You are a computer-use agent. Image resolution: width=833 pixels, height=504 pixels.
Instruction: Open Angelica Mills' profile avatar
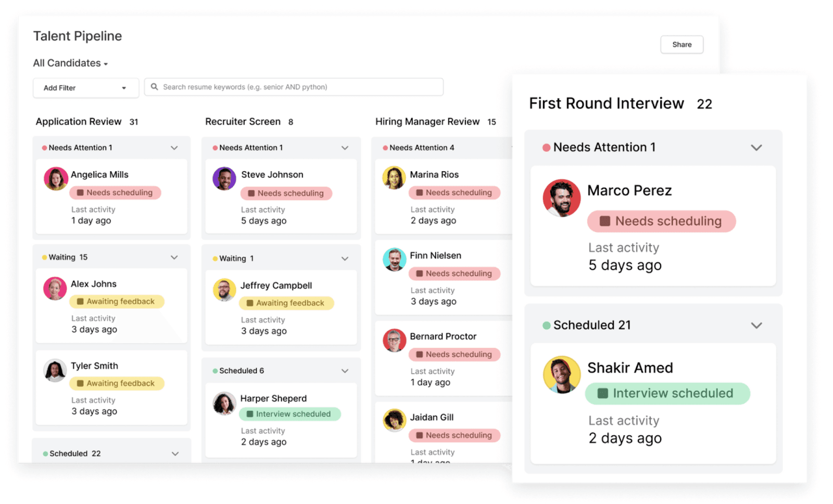click(x=55, y=178)
